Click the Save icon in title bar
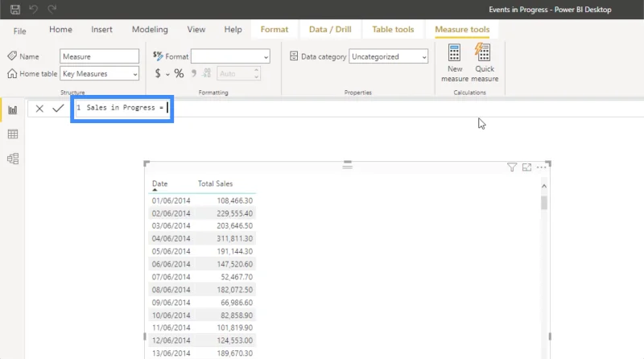Viewport: 644px width, 359px height. pos(15,10)
